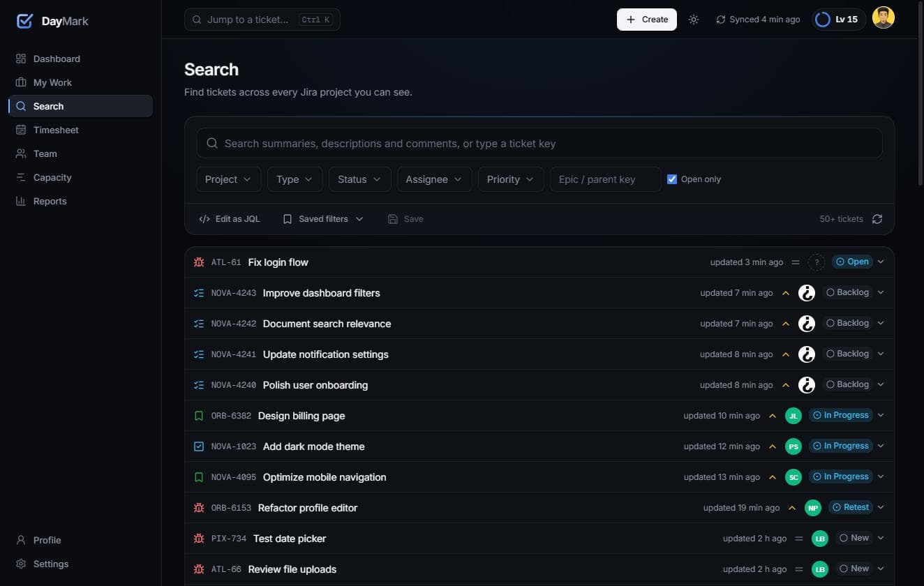Click the PS assignee avatar
This screenshot has height=586, width=924.
(x=793, y=446)
